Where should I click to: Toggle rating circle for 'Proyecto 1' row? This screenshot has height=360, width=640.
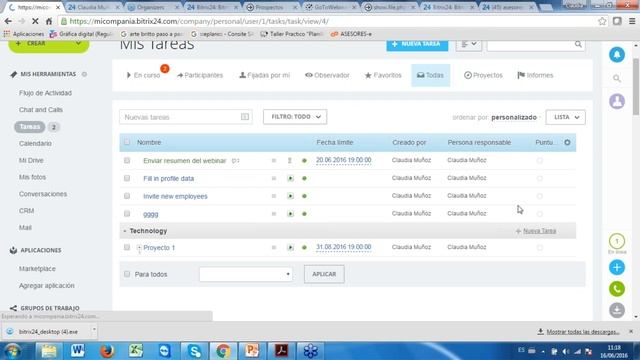pyautogui.click(x=540, y=247)
